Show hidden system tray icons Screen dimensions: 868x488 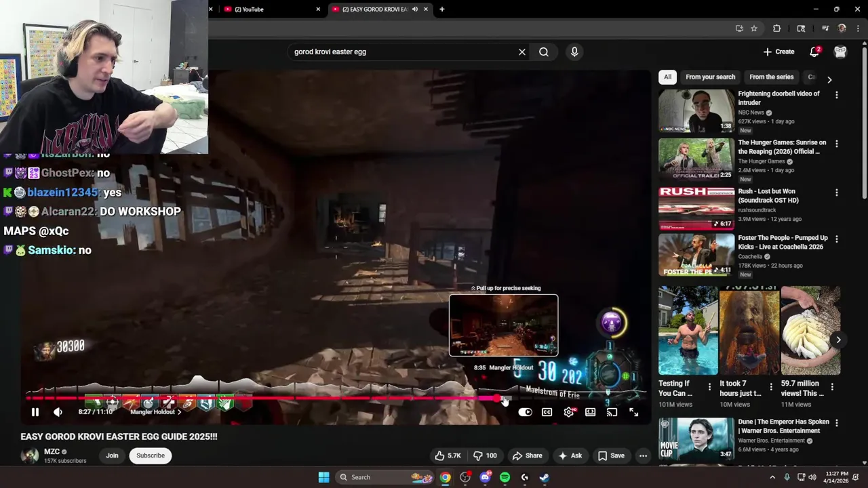point(772,477)
